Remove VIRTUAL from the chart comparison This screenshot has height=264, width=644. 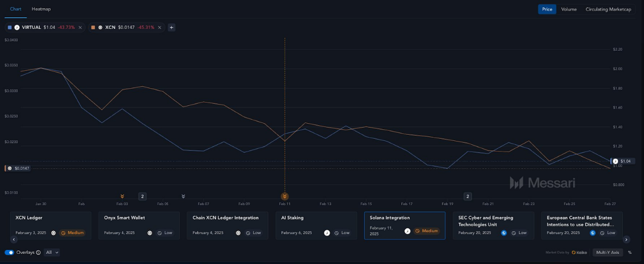80,27
